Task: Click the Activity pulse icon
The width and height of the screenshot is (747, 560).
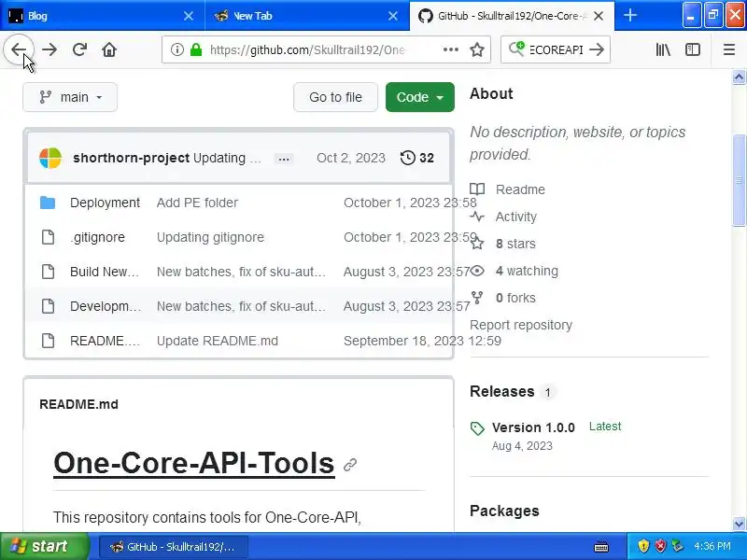Action: (x=477, y=217)
